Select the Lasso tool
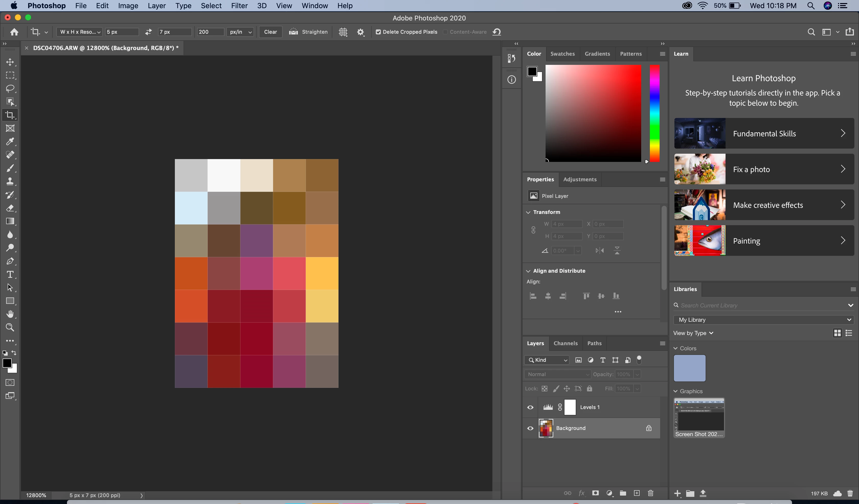This screenshot has height=504, width=859. click(10, 89)
